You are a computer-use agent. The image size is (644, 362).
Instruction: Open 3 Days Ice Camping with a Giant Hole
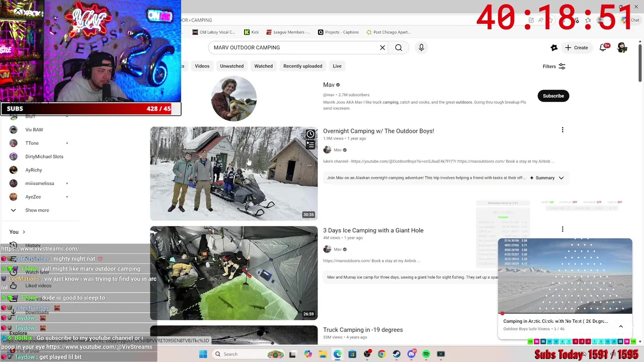tap(373, 230)
